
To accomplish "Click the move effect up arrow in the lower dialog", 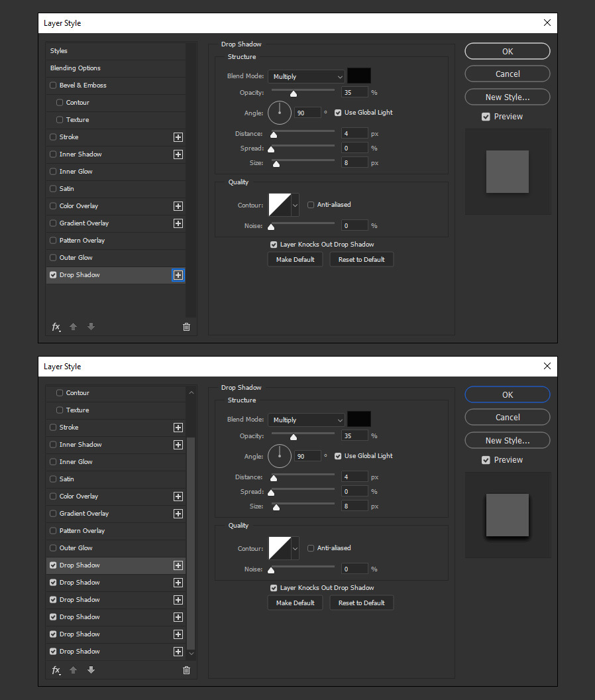I will (73, 670).
